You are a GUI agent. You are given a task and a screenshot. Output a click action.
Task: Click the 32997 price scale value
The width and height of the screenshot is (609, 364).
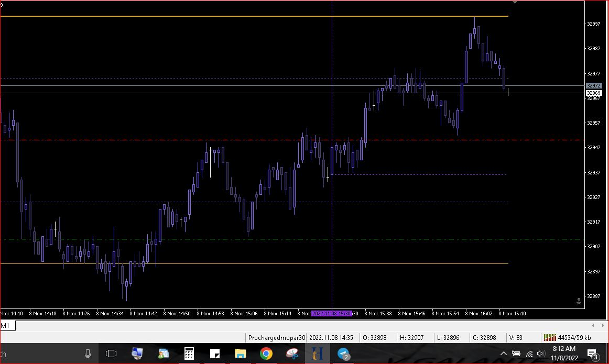pyautogui.click(x=593, y=24)
